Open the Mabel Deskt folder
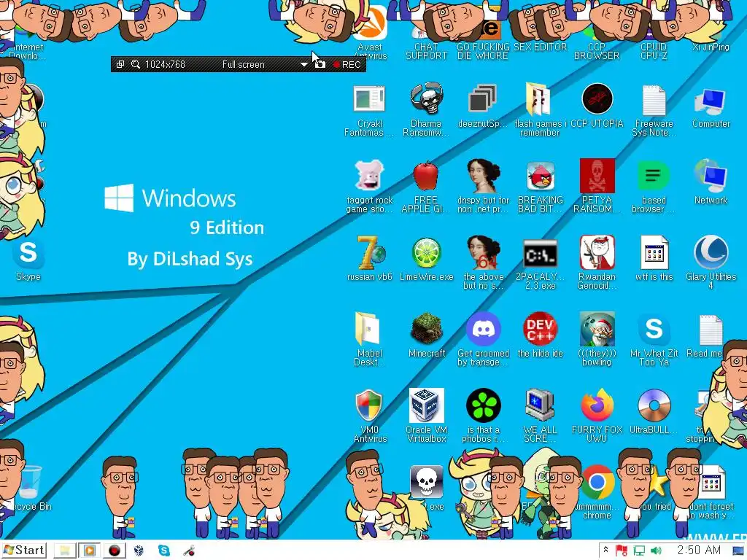 click(368, 329)
